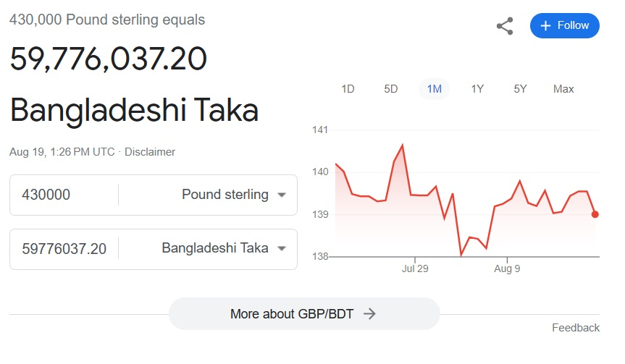Select the 1M chart range
The width and height of the screenshot is (625, 364).
pos(434,89)
